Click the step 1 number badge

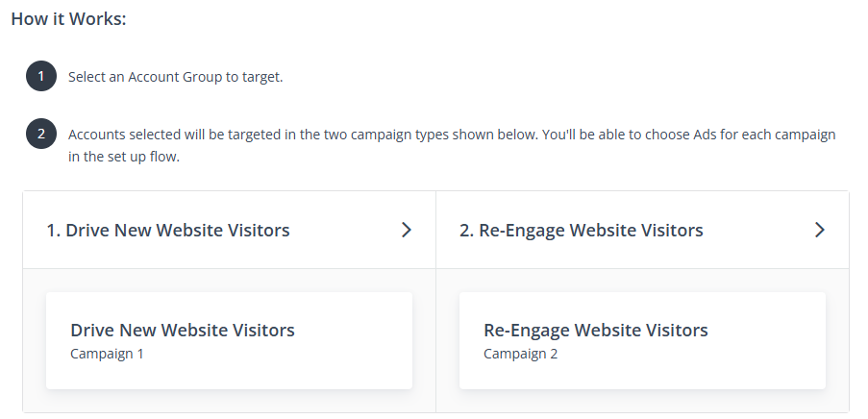pos(41,76)
